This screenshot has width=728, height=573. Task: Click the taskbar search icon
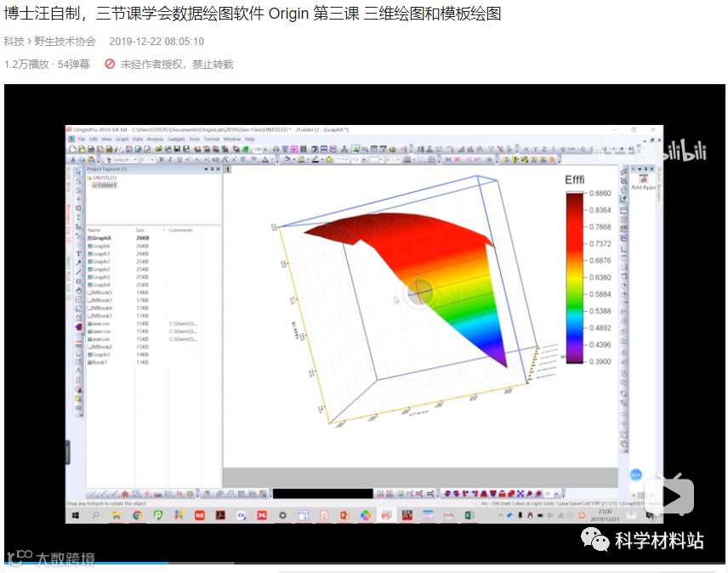tap(95, 515)
